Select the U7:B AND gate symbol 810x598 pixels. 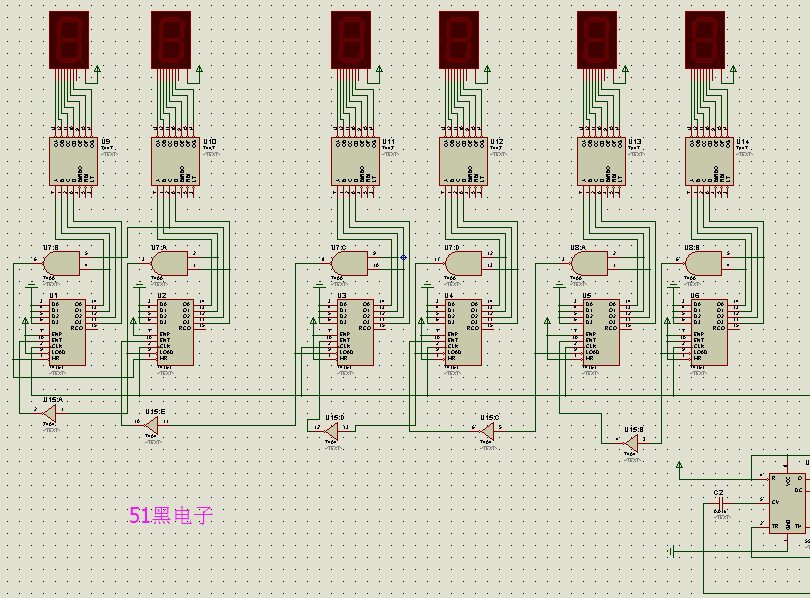tap(62, 262)
